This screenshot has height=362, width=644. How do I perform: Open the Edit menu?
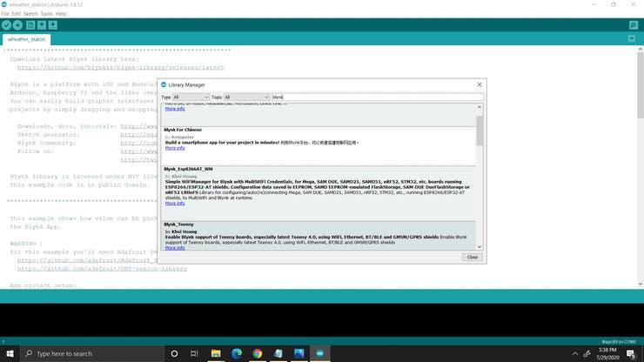click(16, 14)
